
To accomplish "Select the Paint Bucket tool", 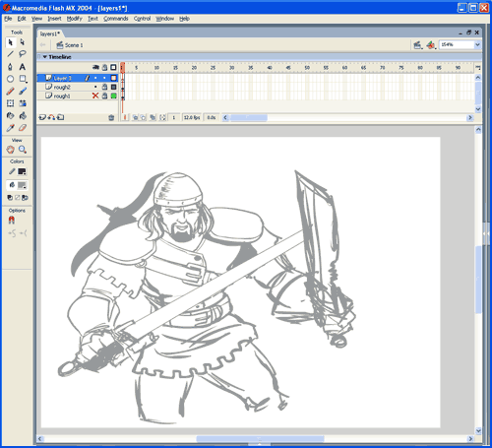I will tap(23, 115).
